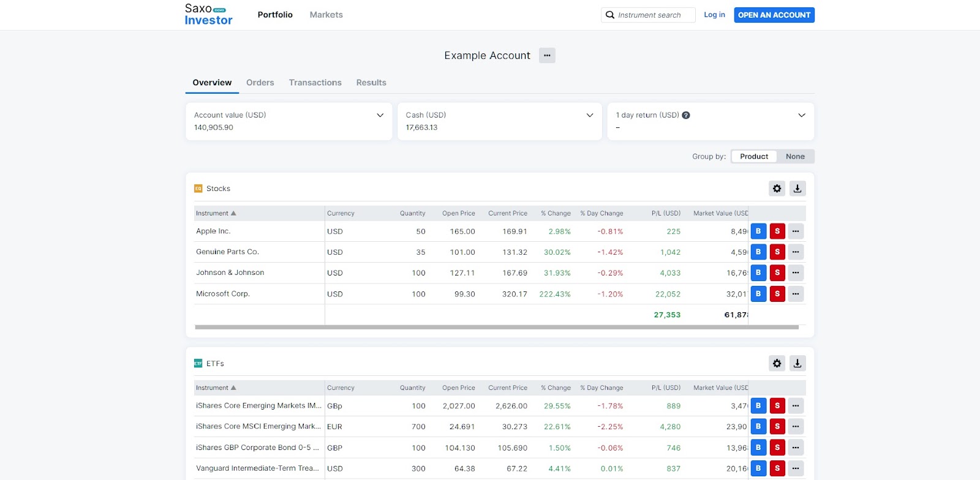Open more options for Johnson & Johnson
The width and height of the screenshot is (980, 480).
(796, 272)
